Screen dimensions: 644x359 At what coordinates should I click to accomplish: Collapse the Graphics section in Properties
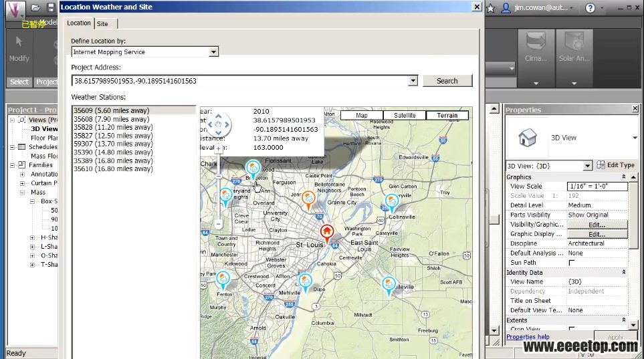623,176
